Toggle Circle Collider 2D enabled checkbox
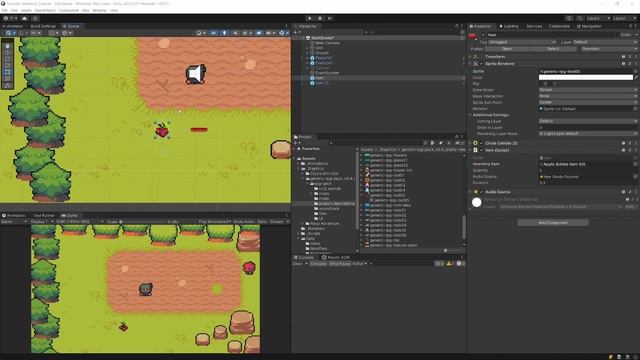The width and height of the screenshot is (640, 360). click(x=481, y=143)
